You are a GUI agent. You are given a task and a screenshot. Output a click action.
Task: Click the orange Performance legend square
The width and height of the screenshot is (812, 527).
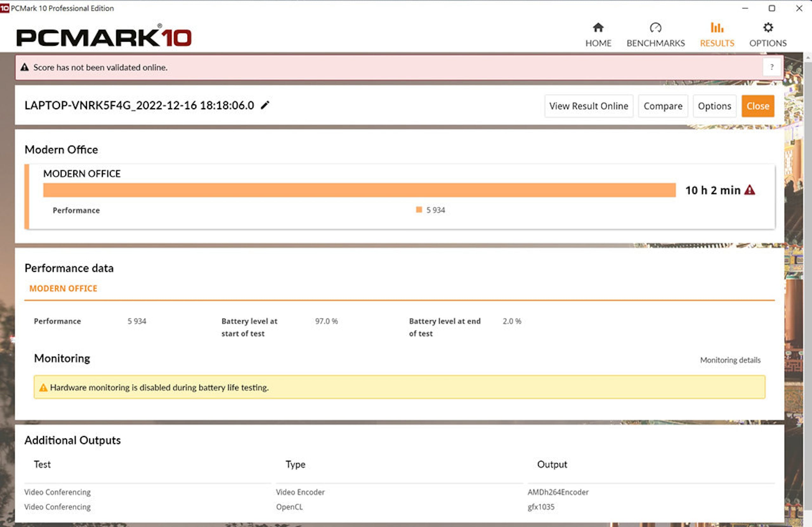pos(419,210)
